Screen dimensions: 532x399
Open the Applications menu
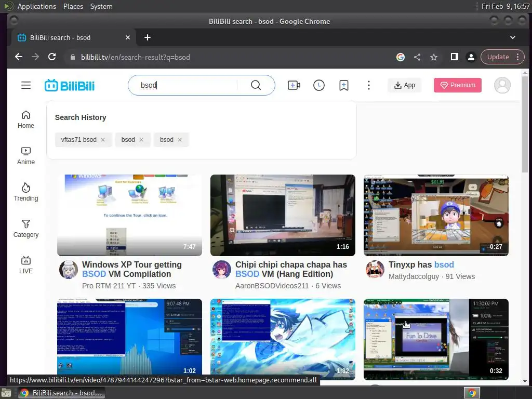click(37, 6)
